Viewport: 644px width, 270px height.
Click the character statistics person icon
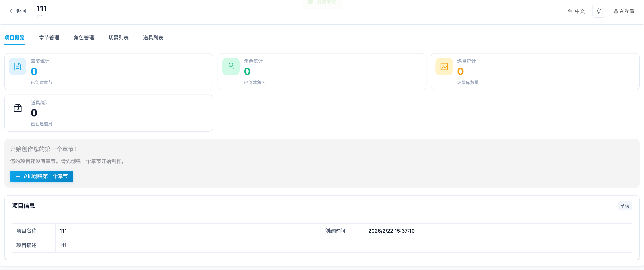(x=231, y=67)
